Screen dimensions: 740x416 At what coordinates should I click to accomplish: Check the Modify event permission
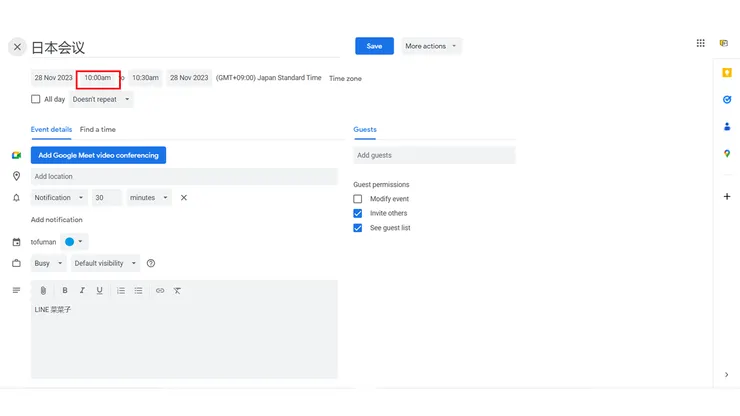(x=358, y=199)
